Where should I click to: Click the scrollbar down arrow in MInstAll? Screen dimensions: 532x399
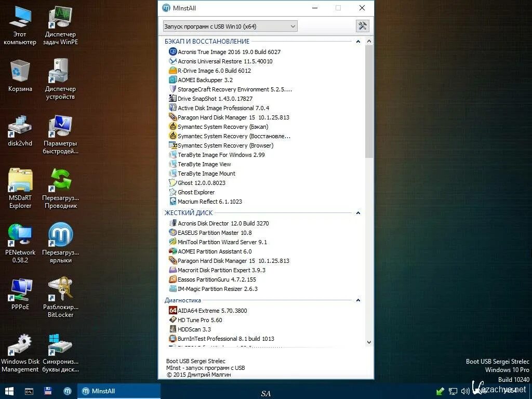pyautogui.click(x=369, y=343)
